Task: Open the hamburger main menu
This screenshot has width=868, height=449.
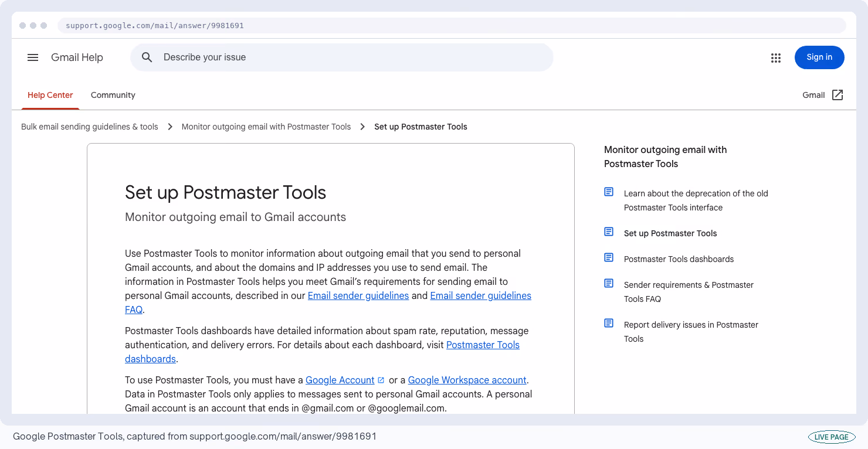Action: coord(33,57)
